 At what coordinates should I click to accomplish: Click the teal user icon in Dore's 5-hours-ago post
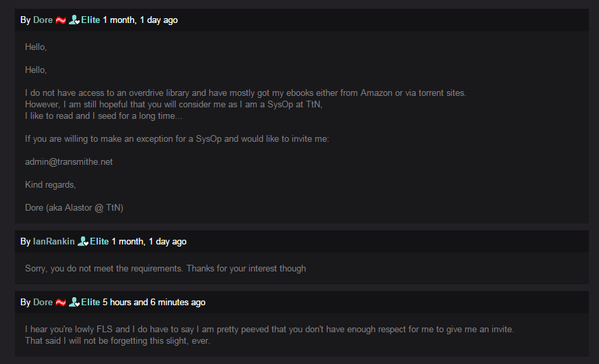(x=74, y=303)
